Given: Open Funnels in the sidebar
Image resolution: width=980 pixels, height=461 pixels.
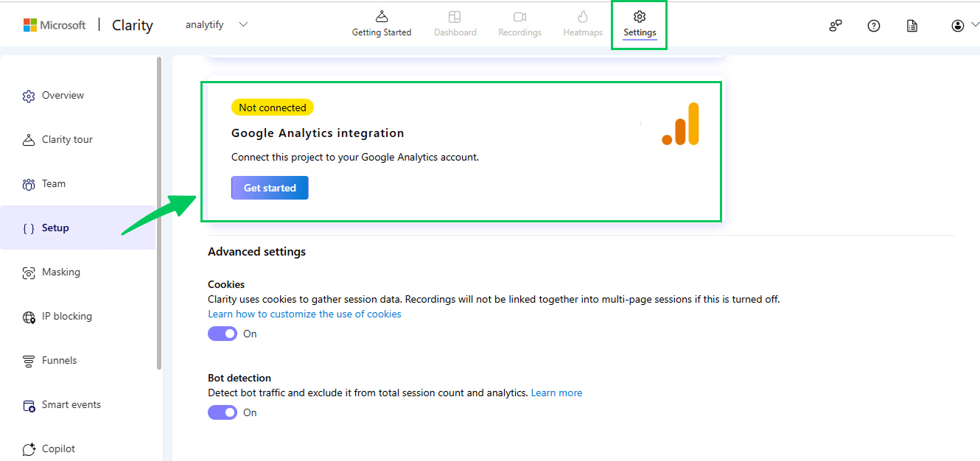Looking at the screenshot, I should pyautogui.click(x=78, y=360).
